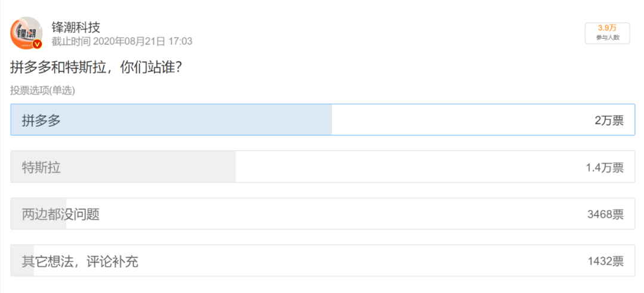Click the 参与人数 label under 3.9万

607,38
